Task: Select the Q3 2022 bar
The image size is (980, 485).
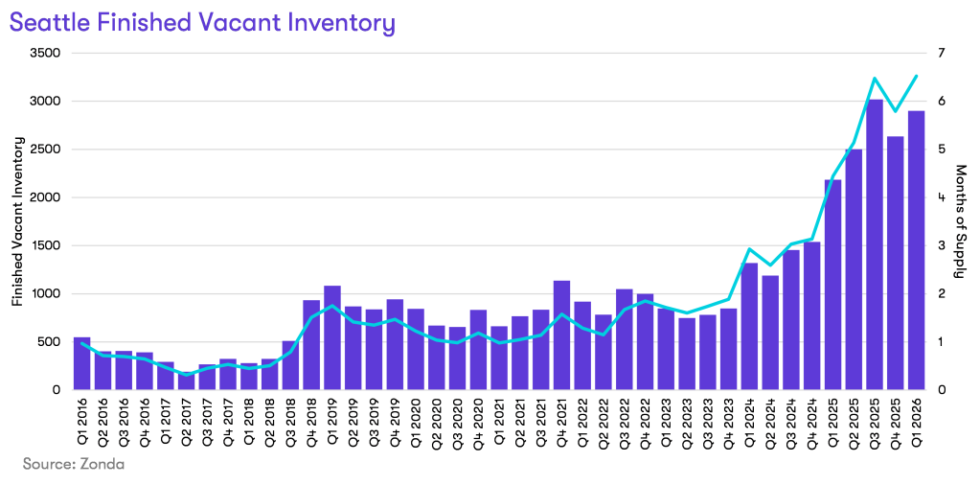Action: click(624, 339)
